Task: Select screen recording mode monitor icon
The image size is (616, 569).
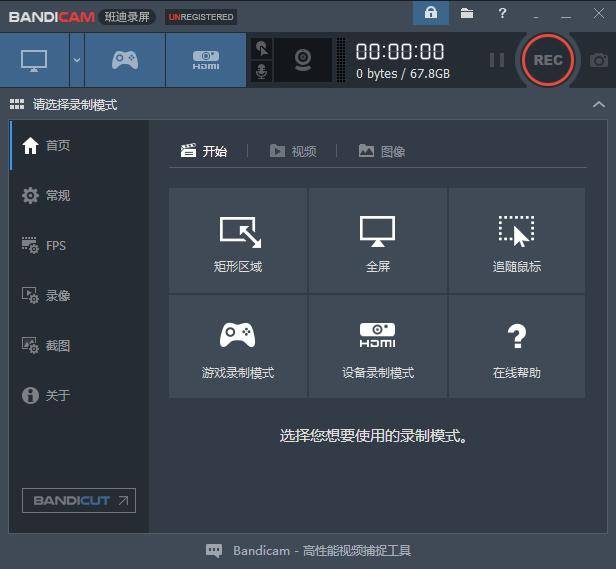Action: click(35, 60)
